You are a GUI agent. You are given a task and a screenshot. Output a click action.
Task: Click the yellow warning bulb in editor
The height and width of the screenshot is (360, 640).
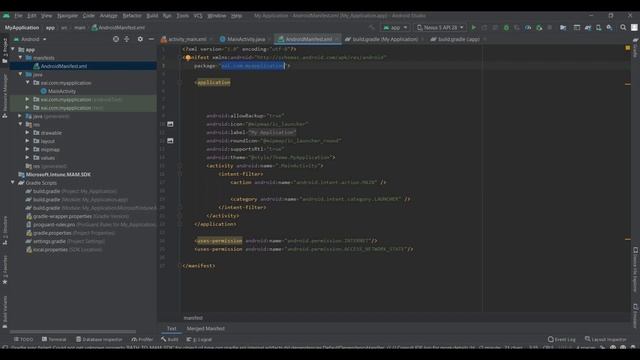187,58
